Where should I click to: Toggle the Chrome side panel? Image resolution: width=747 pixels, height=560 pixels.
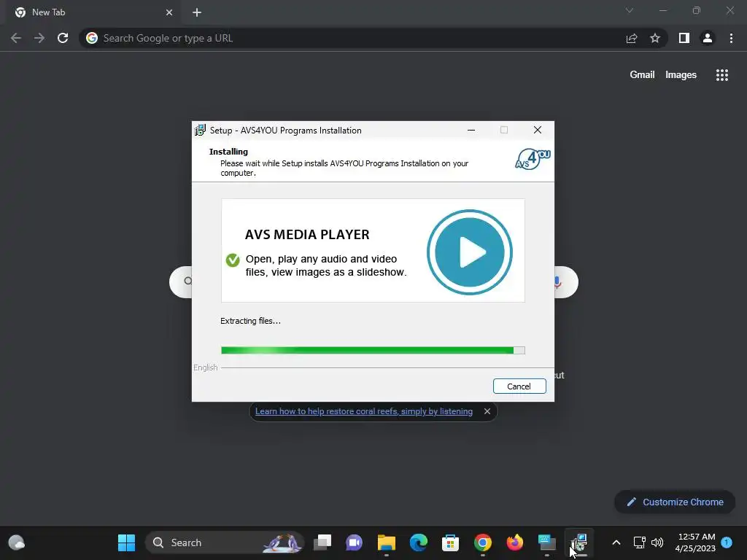[x=684, y=38]
